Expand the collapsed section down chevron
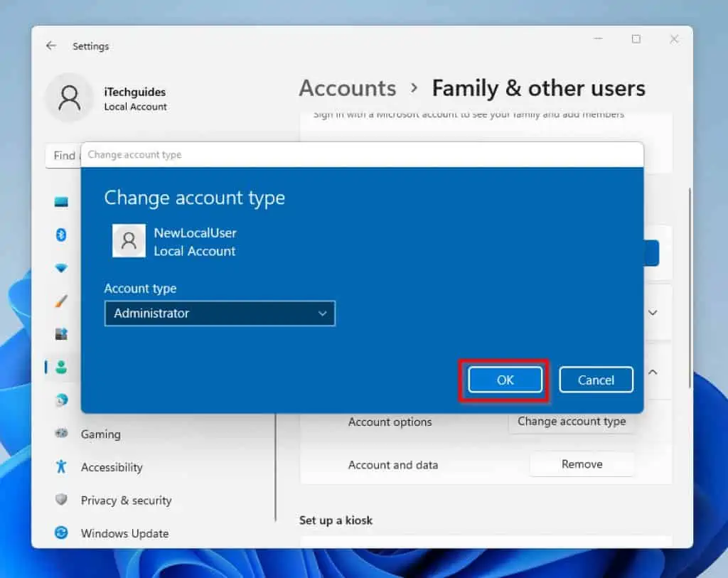 pos(653,312)
